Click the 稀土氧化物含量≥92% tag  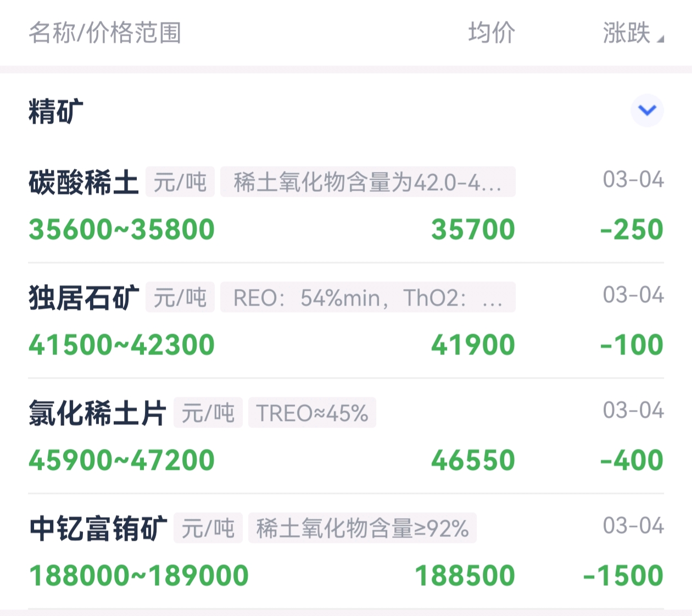point(363,529)
